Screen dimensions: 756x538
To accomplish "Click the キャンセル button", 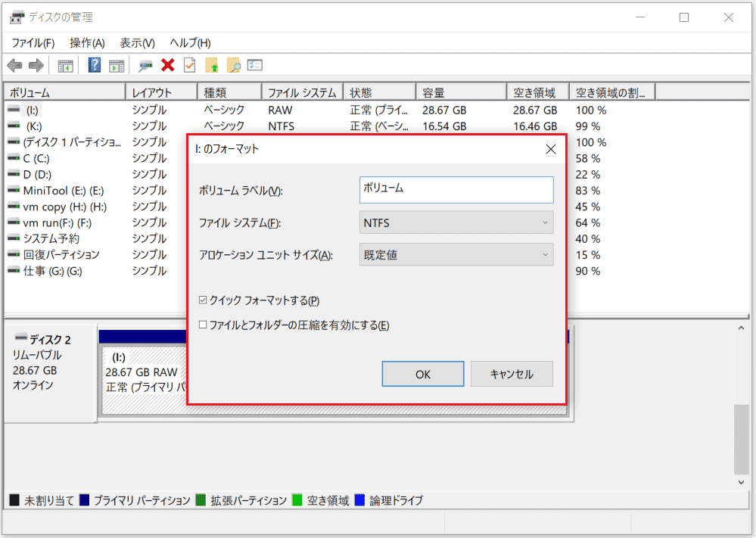I will click(x=512, y=374).
